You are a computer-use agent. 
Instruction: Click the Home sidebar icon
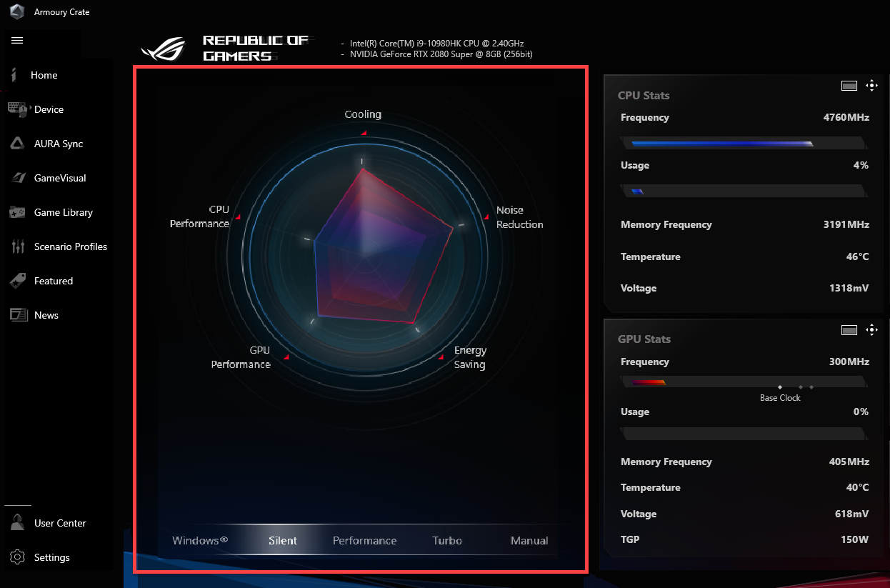(15, 74)
